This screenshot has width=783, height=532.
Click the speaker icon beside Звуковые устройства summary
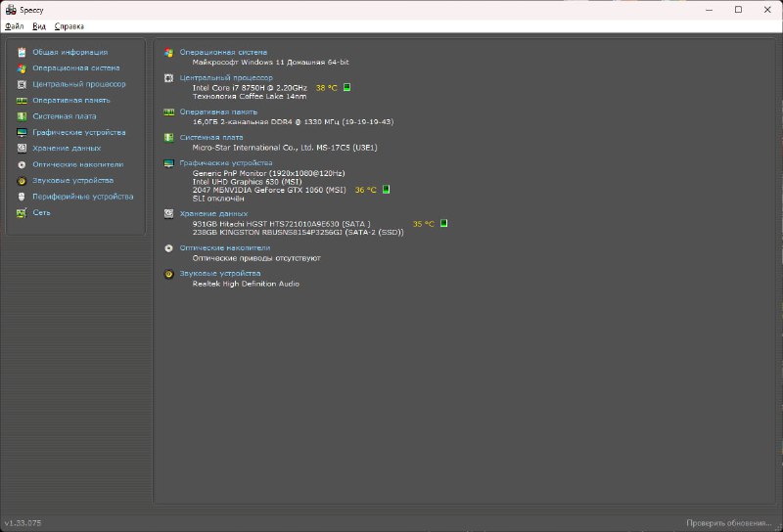pos(168,274)
